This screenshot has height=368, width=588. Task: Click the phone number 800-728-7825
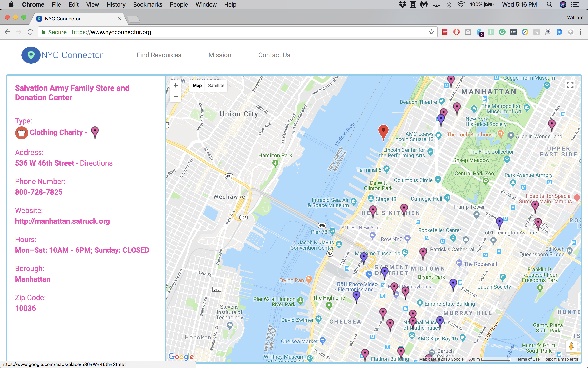(x=39, y=192)
